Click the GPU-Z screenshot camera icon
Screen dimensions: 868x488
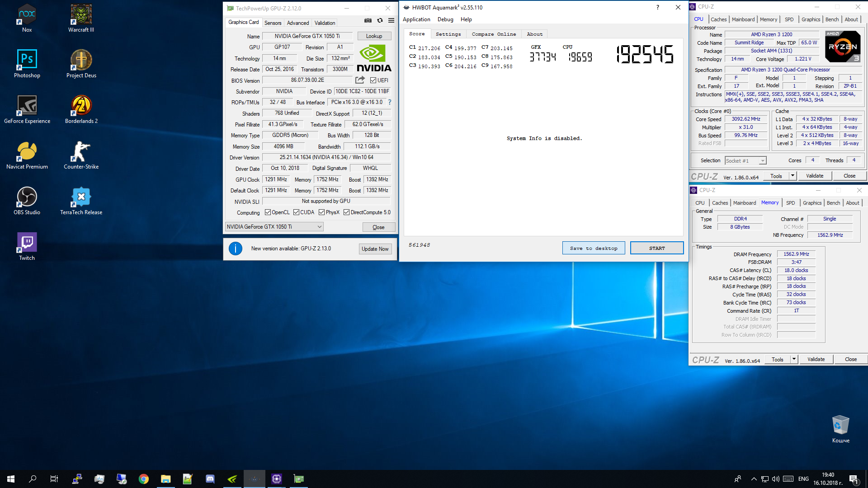pyautogui.click(x=368, y=20)
